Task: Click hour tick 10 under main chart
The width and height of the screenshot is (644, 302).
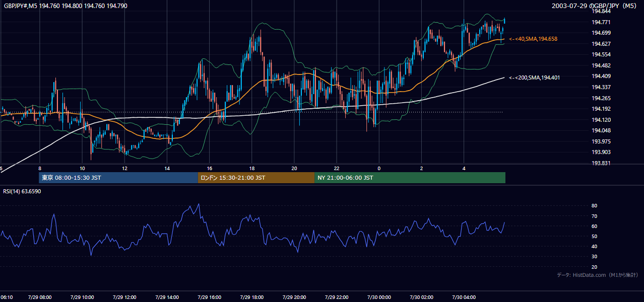Action: pos(82,168)
